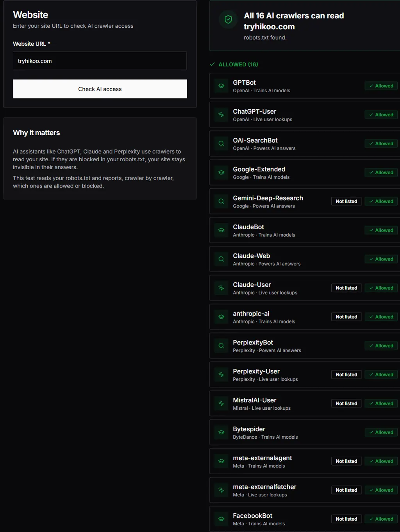Click the Allowed badge for Perplexity-User
The width and height of the screenshot is (400, 532).
pos(381,375)
